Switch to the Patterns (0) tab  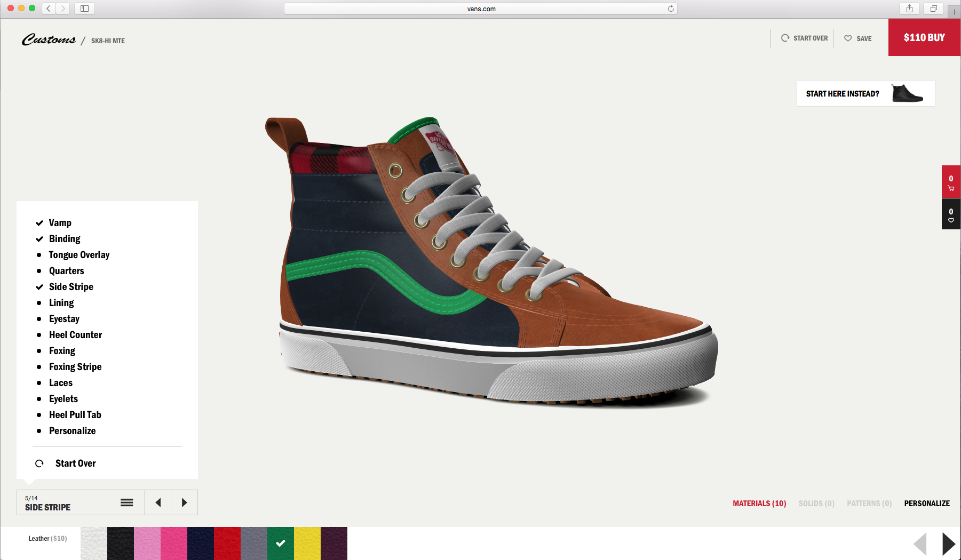click(869, 503)
